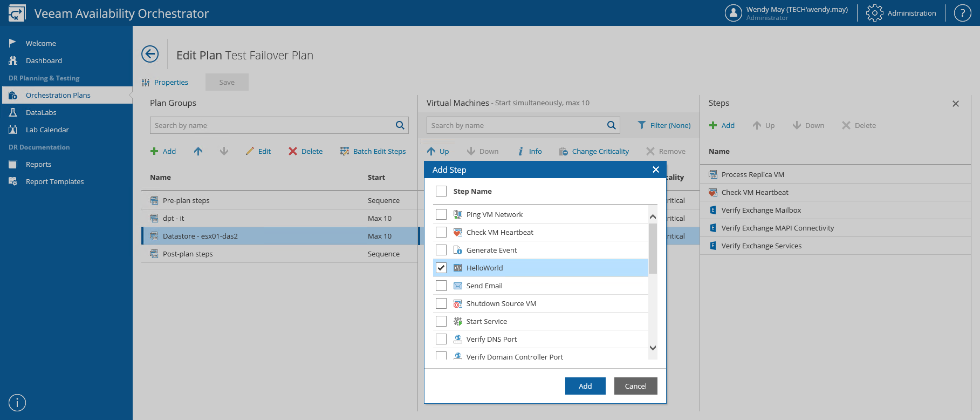Image resolution: width=980 pixels, height=420 pixels.
Task: Select the Datastore - esx01-das2 plan group
Action: tap(280, 236)
